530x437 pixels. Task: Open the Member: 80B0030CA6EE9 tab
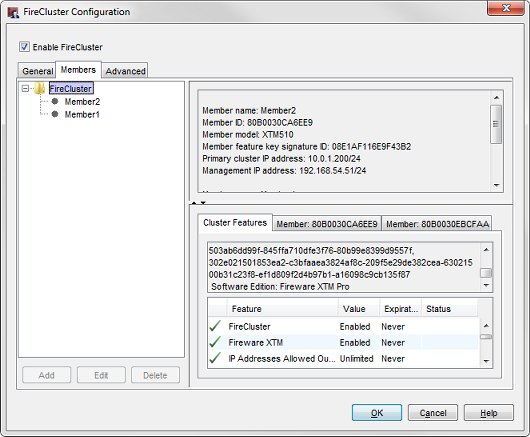coord(327,224)
